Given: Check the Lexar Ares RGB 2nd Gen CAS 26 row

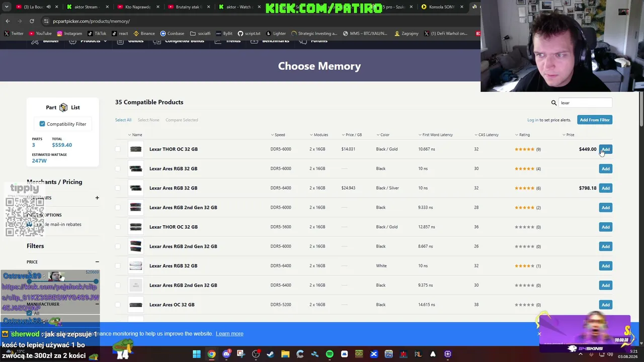Looking at the screenshot, I should tap(118, 246).
